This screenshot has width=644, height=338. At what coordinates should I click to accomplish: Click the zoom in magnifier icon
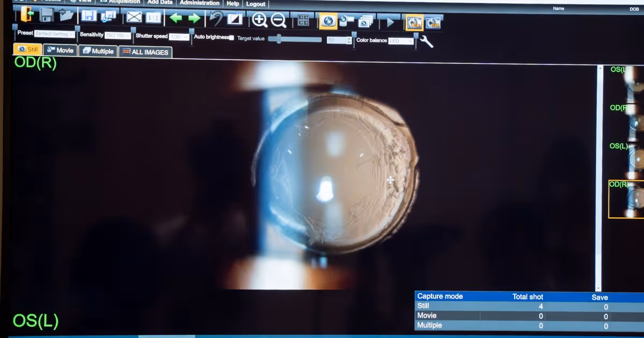(x=260, y=20)
